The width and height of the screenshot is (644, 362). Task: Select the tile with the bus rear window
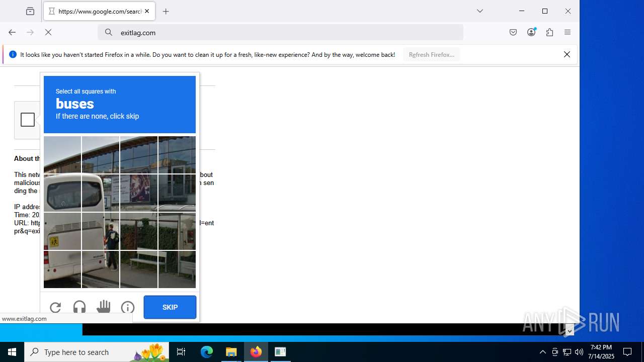(x=62, y=193)
